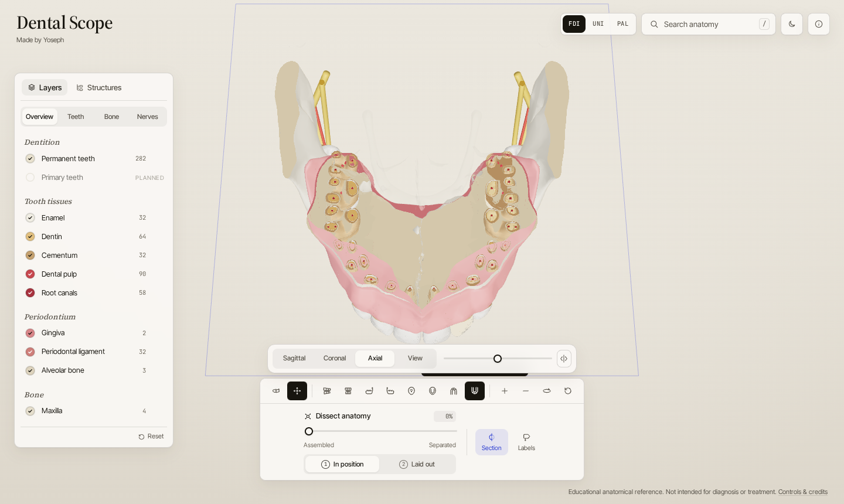Image resolution: width=844 pixels, height=504 pixels.
Task: Click the active U-shaped lower arch view
Action: [x=475, y=391]
